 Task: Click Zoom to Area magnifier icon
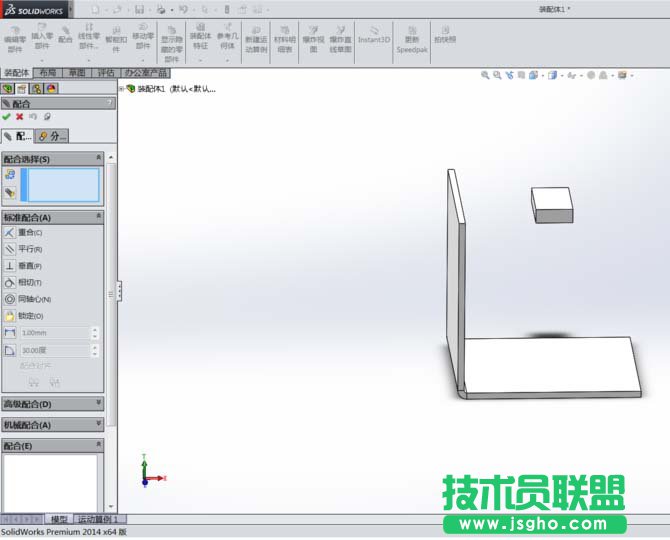click(x=497, y=75)
